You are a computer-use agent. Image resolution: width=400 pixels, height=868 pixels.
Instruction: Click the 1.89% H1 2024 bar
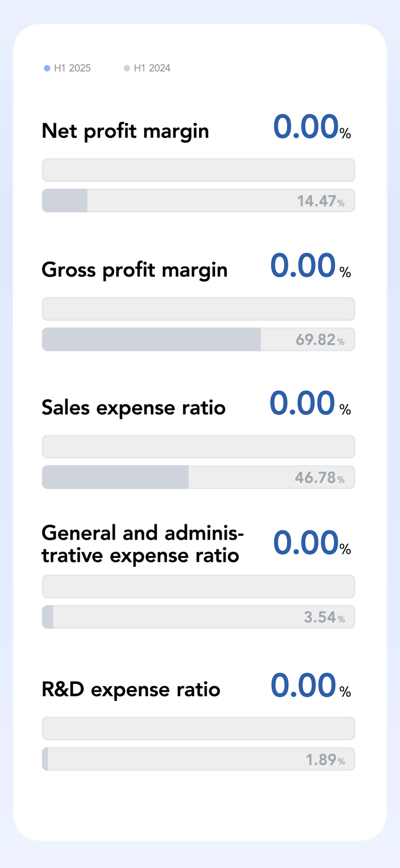point(199,759)
